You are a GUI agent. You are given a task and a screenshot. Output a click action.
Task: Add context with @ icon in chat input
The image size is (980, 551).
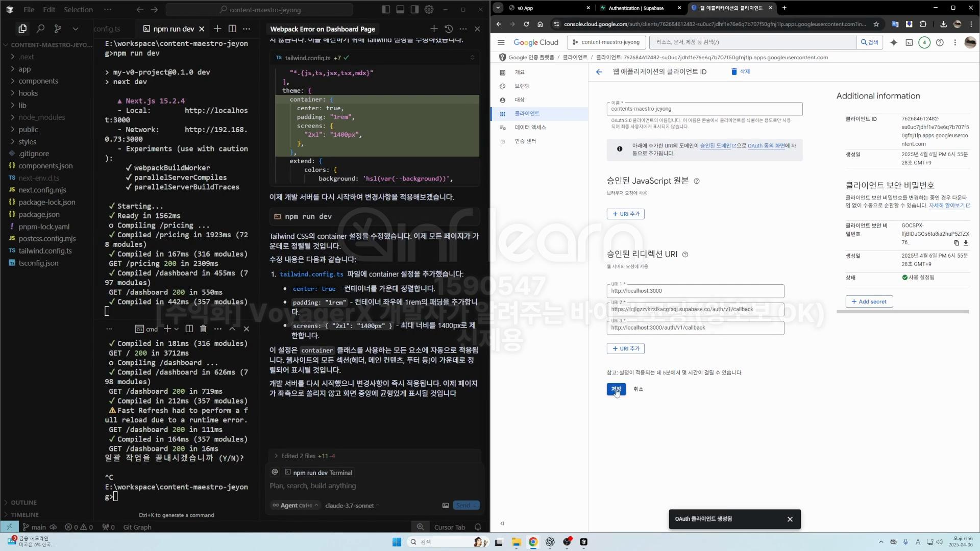tap(275, 472)
